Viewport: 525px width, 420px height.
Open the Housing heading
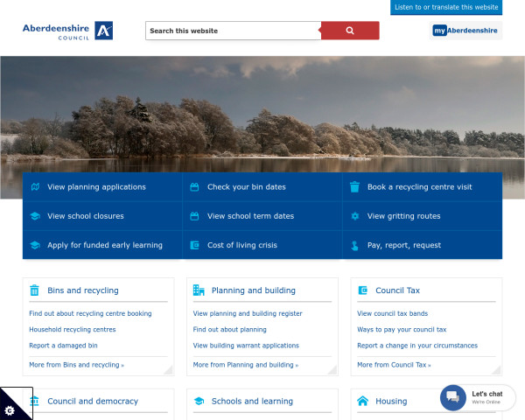click(x=391, y=402)
